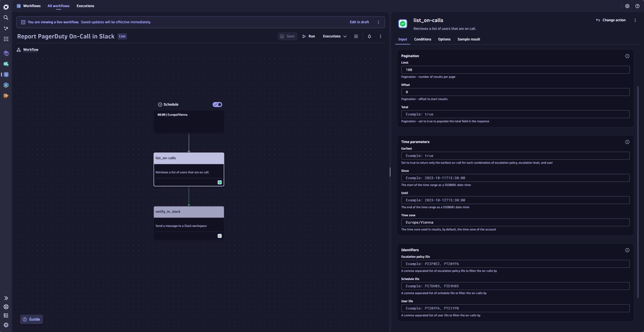The image size is (644, 332).
Task: Click the Help icon in the top right corner
Action: pos(637,6)
